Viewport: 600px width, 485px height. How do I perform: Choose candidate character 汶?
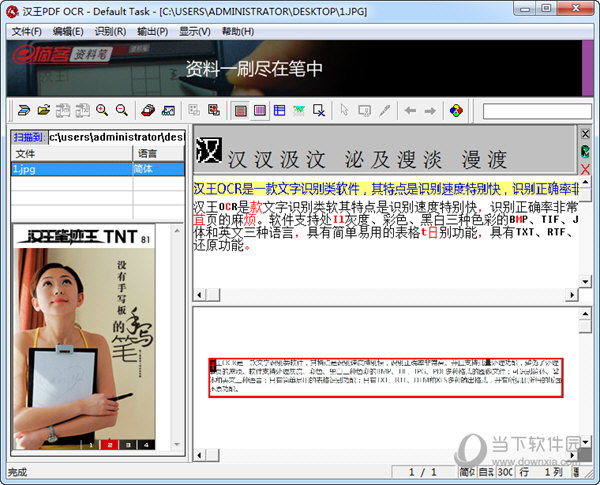click(315, 159)
